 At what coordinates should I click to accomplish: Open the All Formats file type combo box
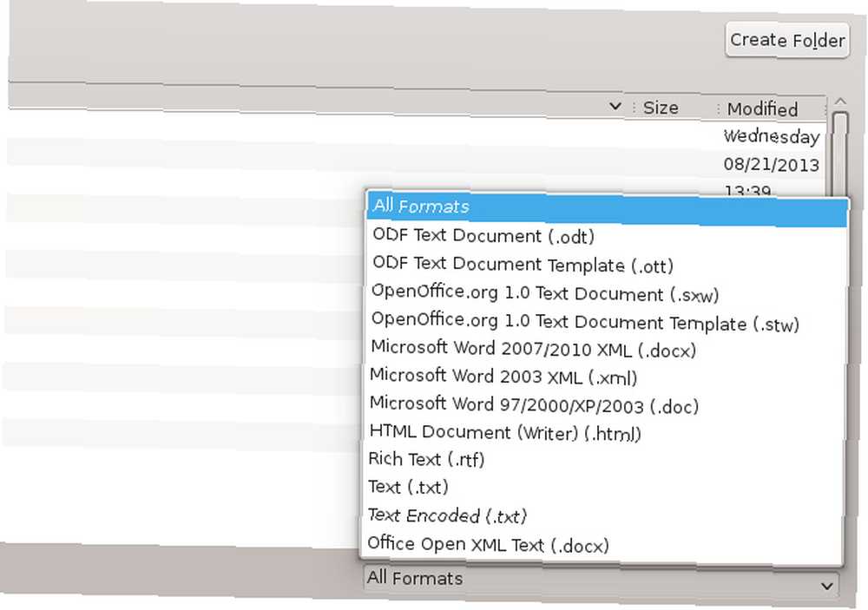[601, 580]
